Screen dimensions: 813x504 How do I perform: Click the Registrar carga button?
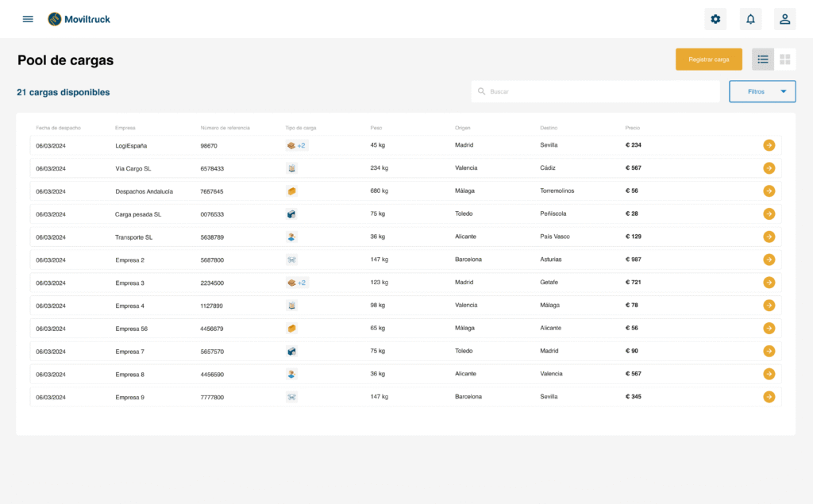708,60
